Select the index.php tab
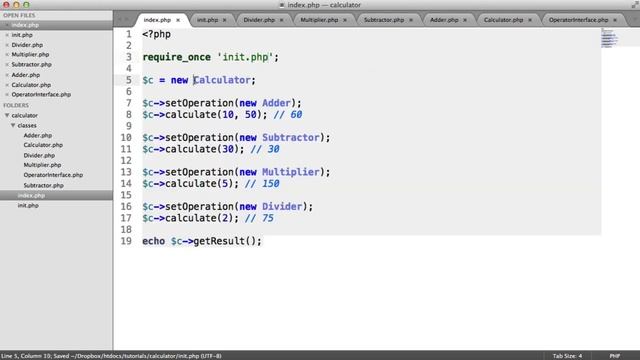Image resolution: width=640 pixels, height=360 pixels. [157, 20]
